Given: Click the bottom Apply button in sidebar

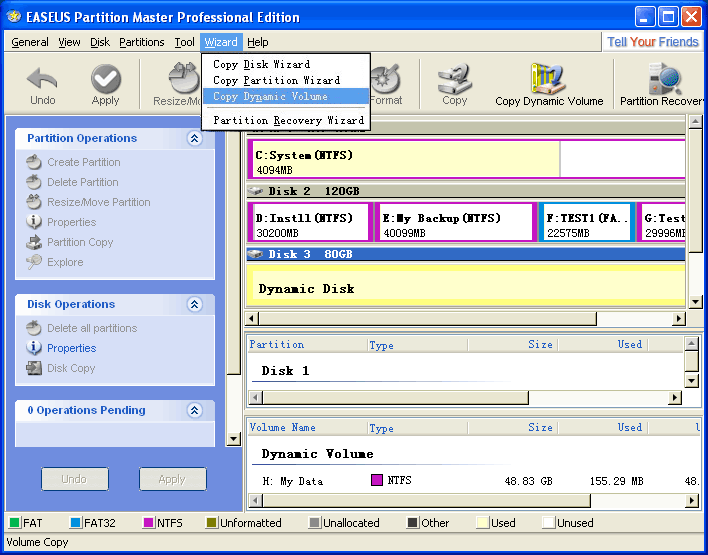Looking at the screenshot, I should coord(172,479).
